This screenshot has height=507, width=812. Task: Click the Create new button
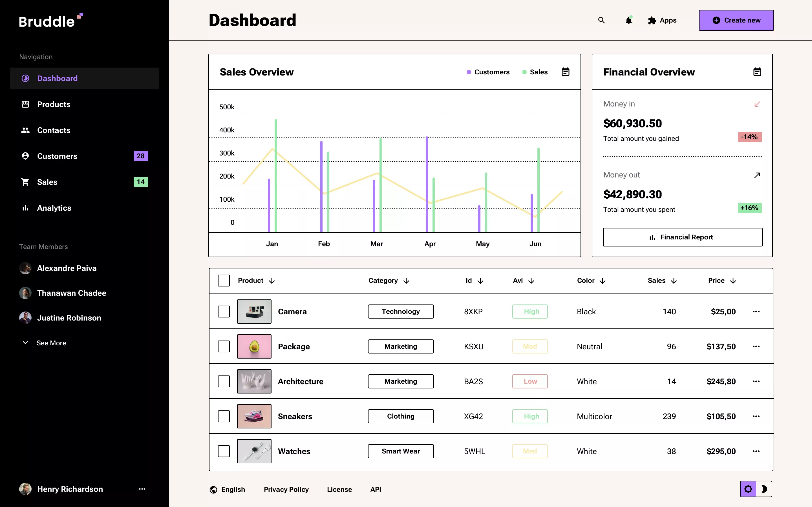tap(736, 20)
